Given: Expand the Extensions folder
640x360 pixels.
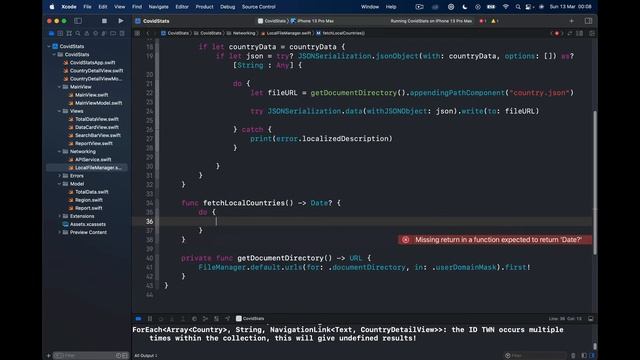Looking at the screenshot, I should point(59,216).
